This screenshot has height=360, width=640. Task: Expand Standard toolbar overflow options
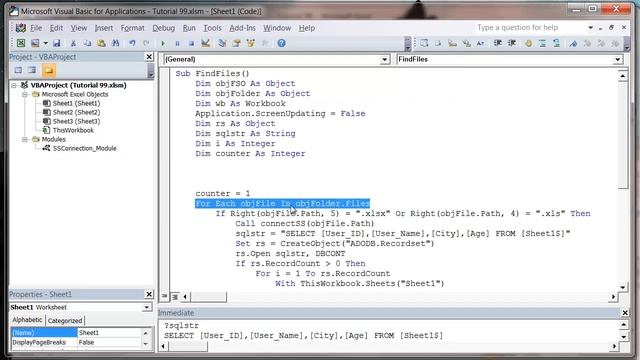pyautogui.click(x=407, y=43)
